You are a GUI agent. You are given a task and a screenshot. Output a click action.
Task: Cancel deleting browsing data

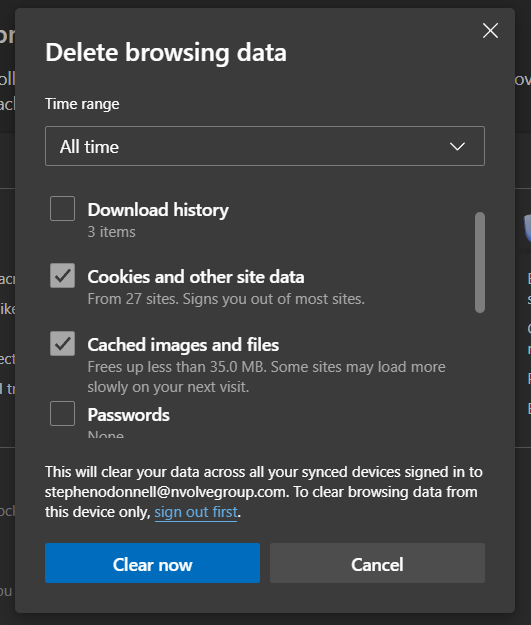(x=377, y=563)
